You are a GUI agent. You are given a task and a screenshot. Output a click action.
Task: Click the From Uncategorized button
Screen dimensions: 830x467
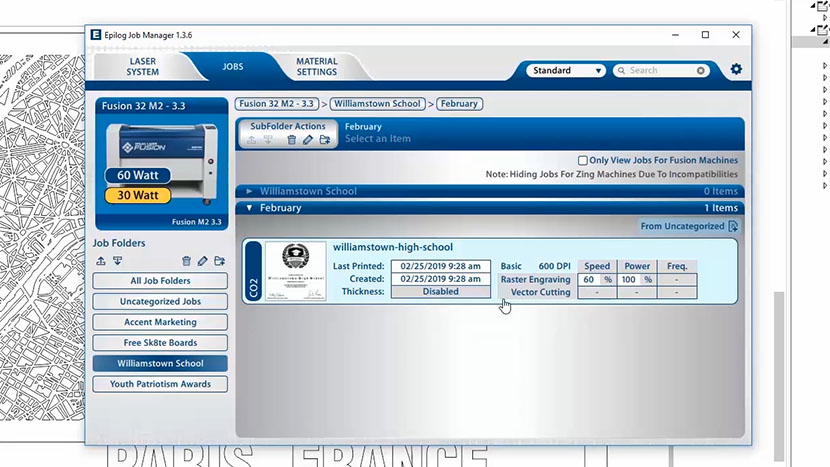click(689, 227)
